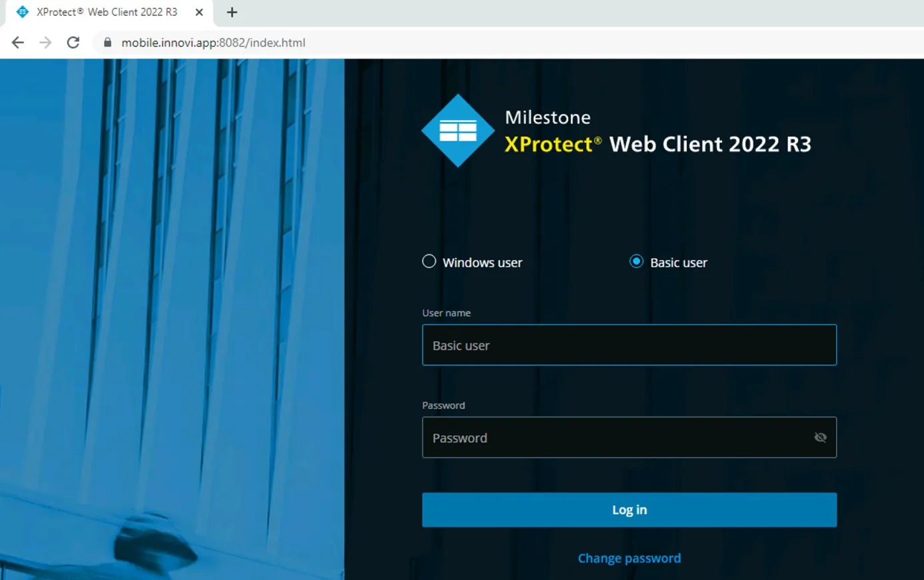Go back to the previous page
Screen dimensions: 924x580
18,43
